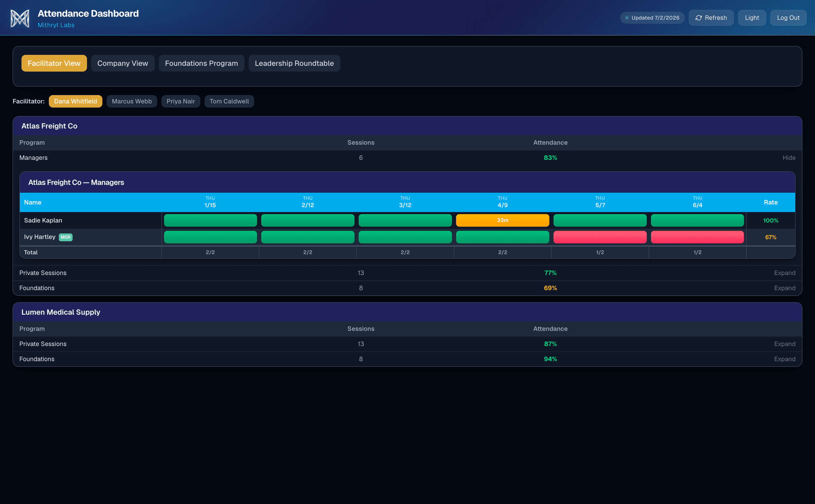This screenshot has width=815, height=504.
Task: Click Ivy Hartley's red 6/4 absence bar
Action: pyautogui.click(x=697, y=237)
